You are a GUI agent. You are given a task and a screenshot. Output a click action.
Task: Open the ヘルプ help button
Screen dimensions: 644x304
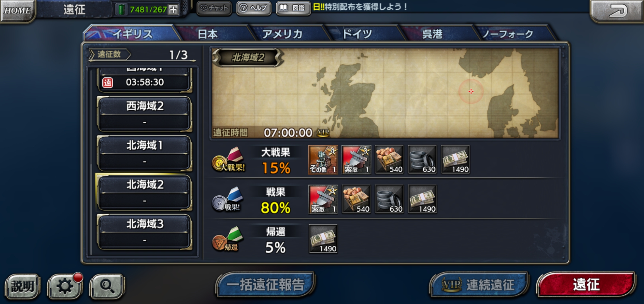click(x=254, y=8)
